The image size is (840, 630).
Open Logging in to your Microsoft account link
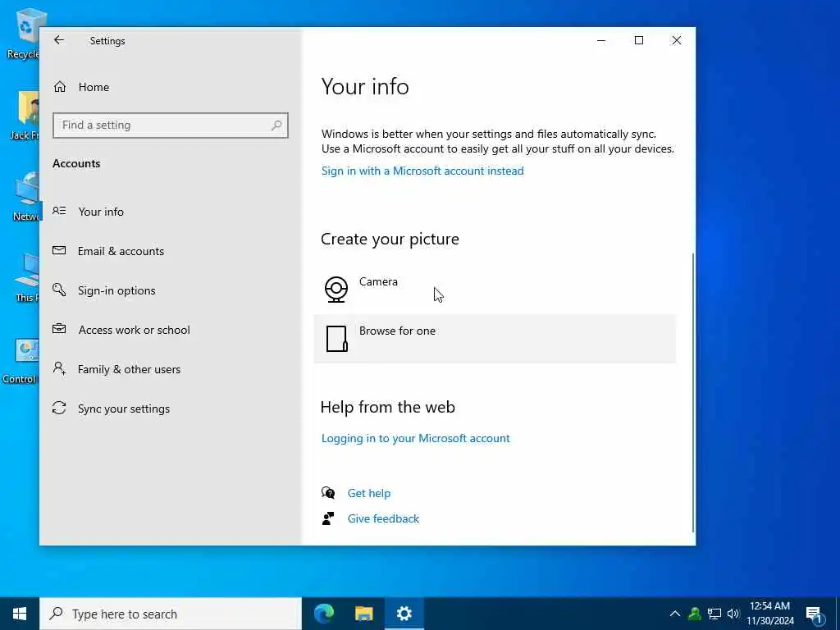click(x=415, y=438)
